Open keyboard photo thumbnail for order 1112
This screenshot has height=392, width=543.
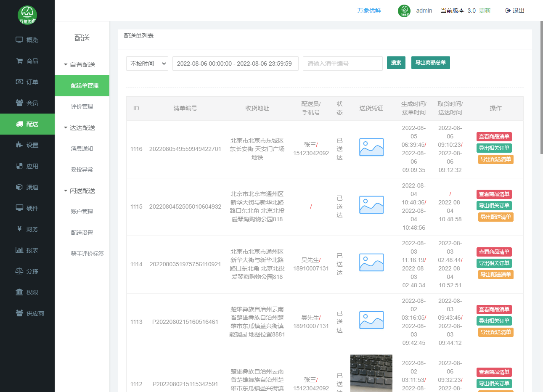pos(371,373)
